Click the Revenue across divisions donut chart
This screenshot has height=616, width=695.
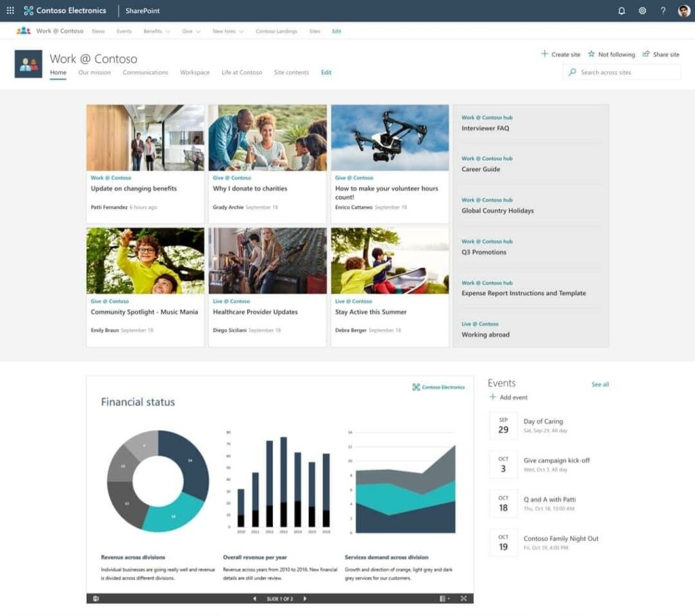(157, 481)
